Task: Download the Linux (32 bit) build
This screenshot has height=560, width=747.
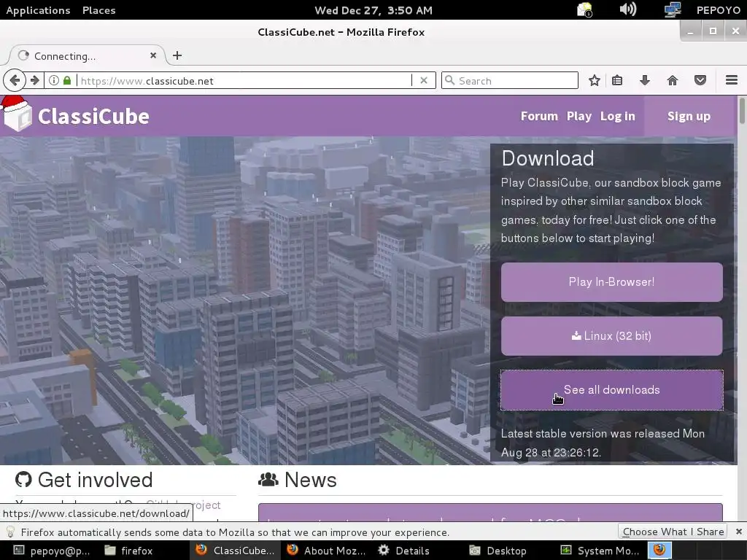Action: pyautogui.click(x=612, y=335)
